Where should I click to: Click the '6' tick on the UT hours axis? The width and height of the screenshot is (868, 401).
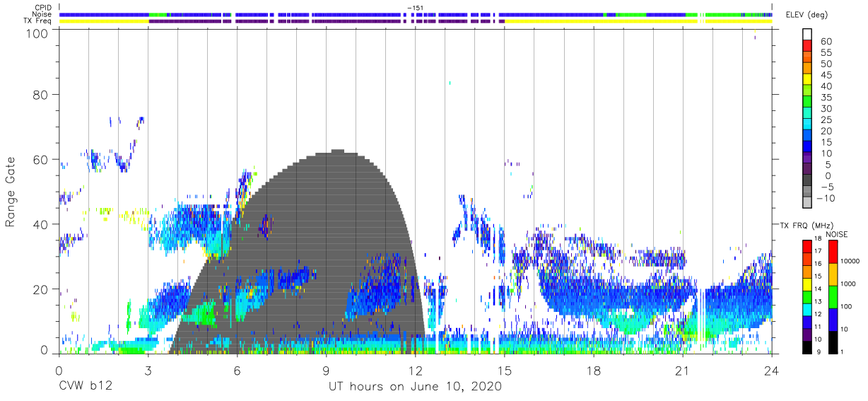(x=237, y=370)
